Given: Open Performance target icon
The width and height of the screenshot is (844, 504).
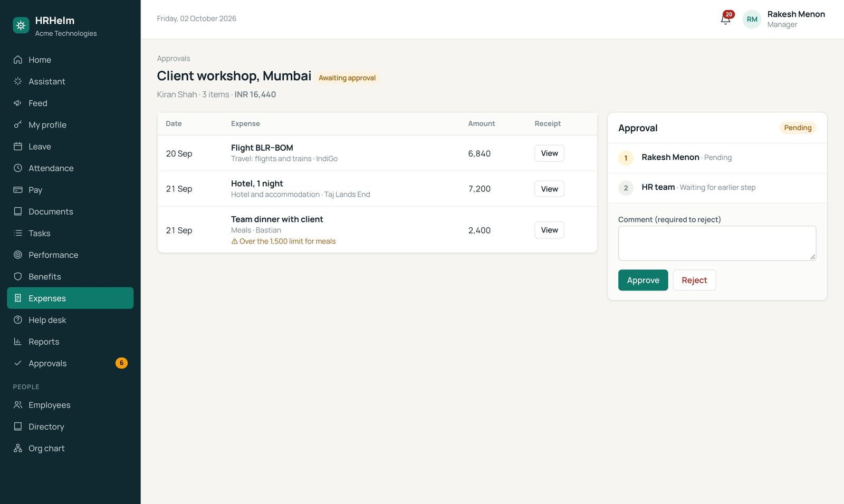Looking at the screenshot, I should 18,255.
